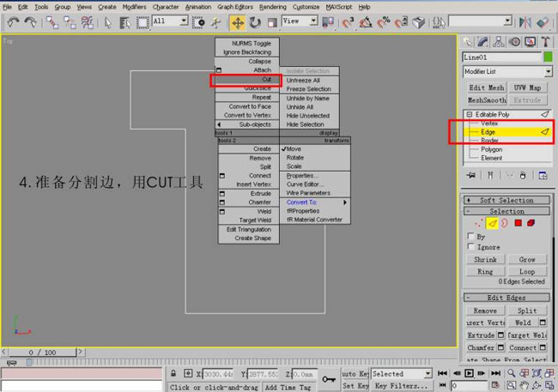Toggle the Auto Key button
This screenshot has height=392, width=558.
click(355, 374)
